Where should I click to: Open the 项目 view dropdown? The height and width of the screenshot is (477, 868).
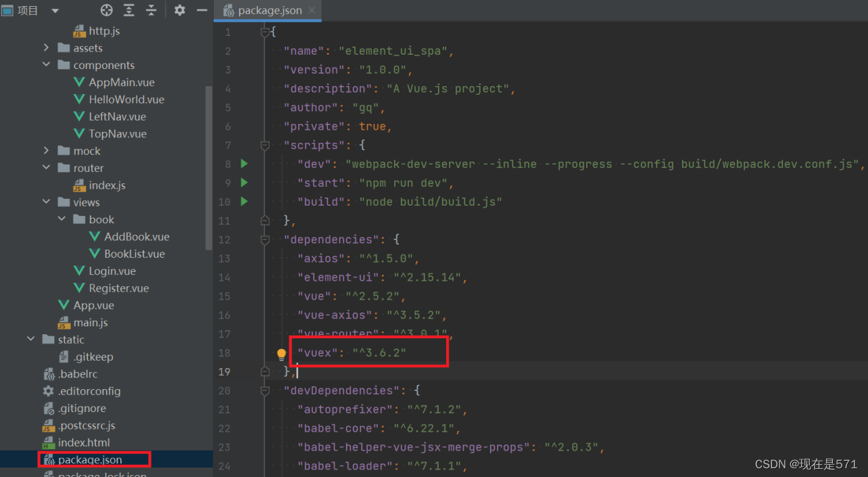pos(54,10)
